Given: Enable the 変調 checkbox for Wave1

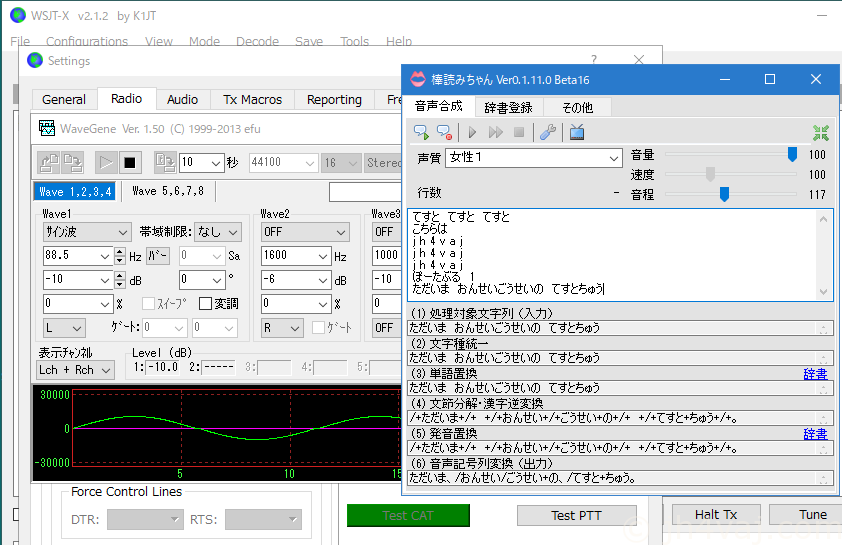Looking at the screenshot, I should [205, 304].
